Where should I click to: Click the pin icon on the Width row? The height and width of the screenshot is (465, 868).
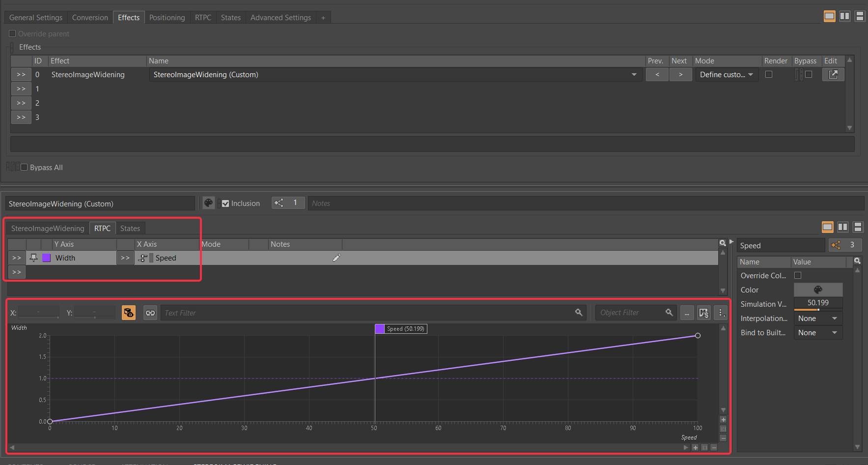33,258
